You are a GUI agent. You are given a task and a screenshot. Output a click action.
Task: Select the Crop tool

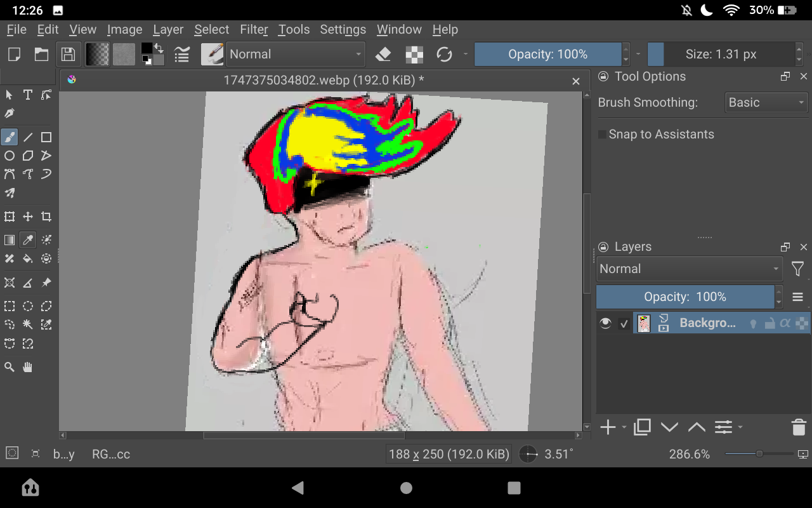[x=46, y=217]
